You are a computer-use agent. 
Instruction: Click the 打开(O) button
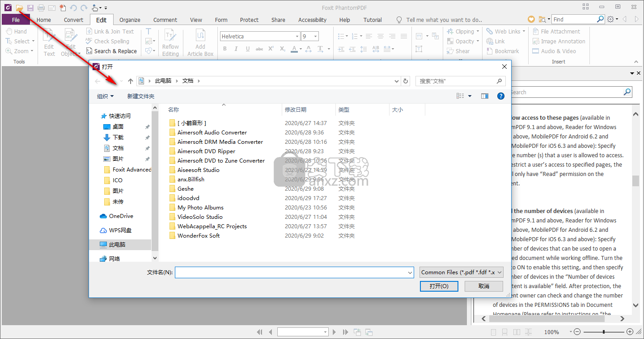coord(439,286)
